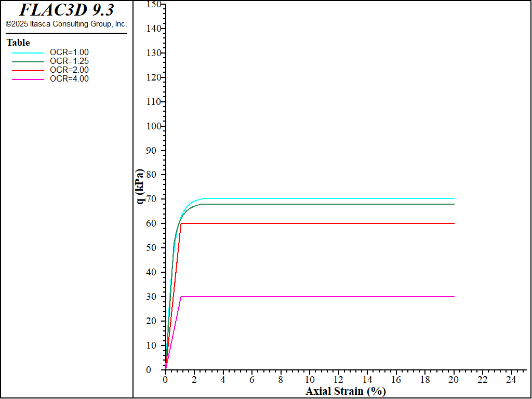
Task: Click the cyan OCR=1.00 legend line sample
Action: pos(29,52)
